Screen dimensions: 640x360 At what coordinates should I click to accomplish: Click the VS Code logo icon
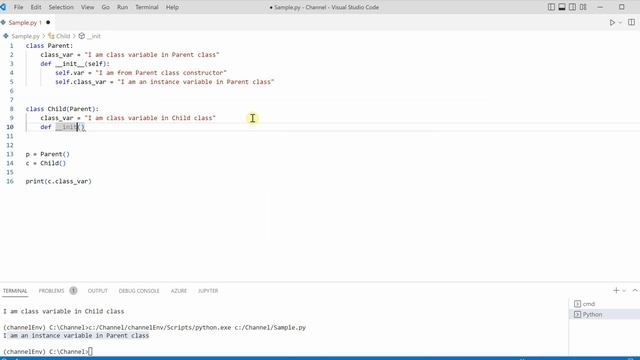[x=3, y=7]
